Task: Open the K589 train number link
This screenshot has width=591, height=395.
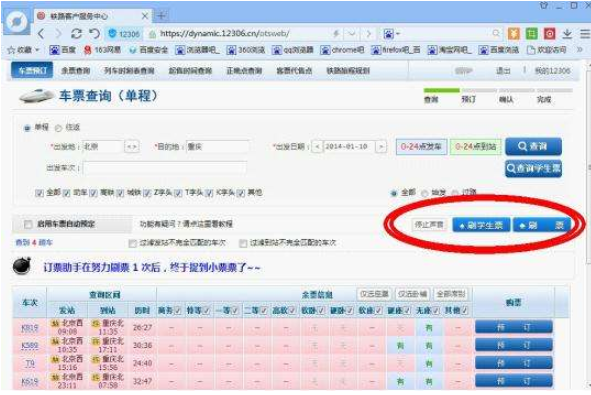Action: [x=29, y=346]
